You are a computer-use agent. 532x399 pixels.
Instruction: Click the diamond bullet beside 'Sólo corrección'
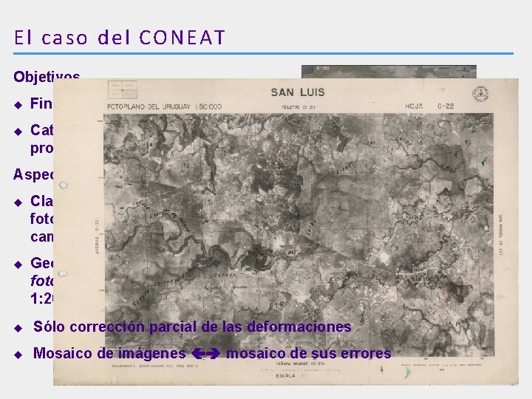coord(18,328)
